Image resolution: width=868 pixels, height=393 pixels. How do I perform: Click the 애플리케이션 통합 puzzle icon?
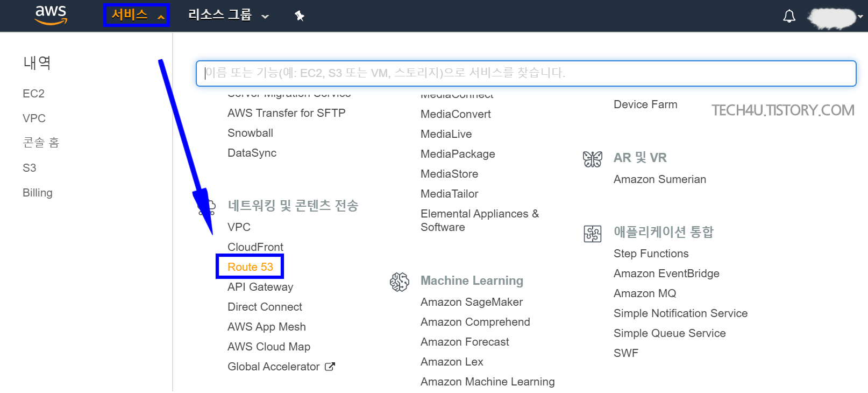(x=593, y=234)
